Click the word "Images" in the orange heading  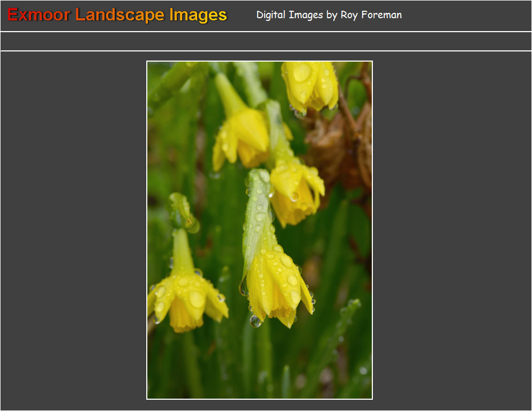pos(198,15)
